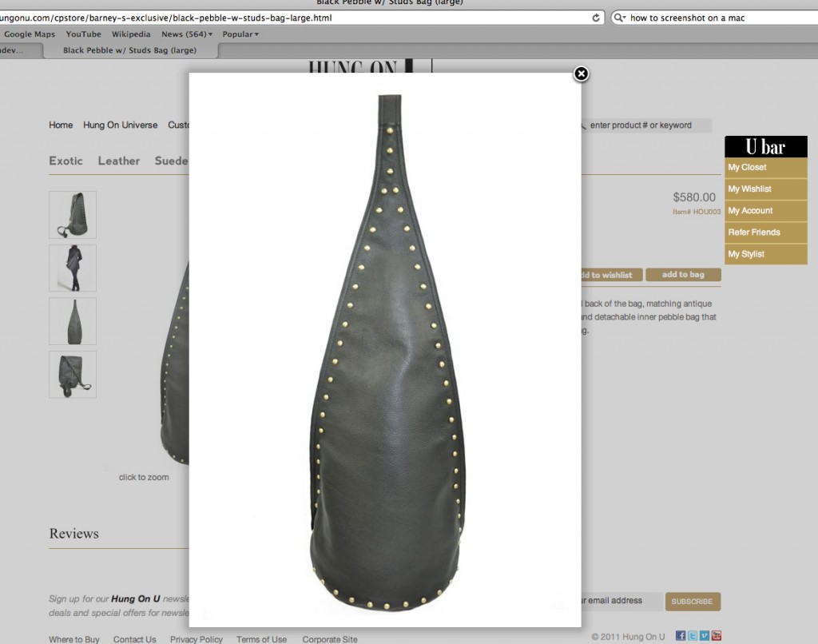The width and height of the screenshot is (818, 644).
Task: Close the enlarged bag image popup
Action: [582, 74]
